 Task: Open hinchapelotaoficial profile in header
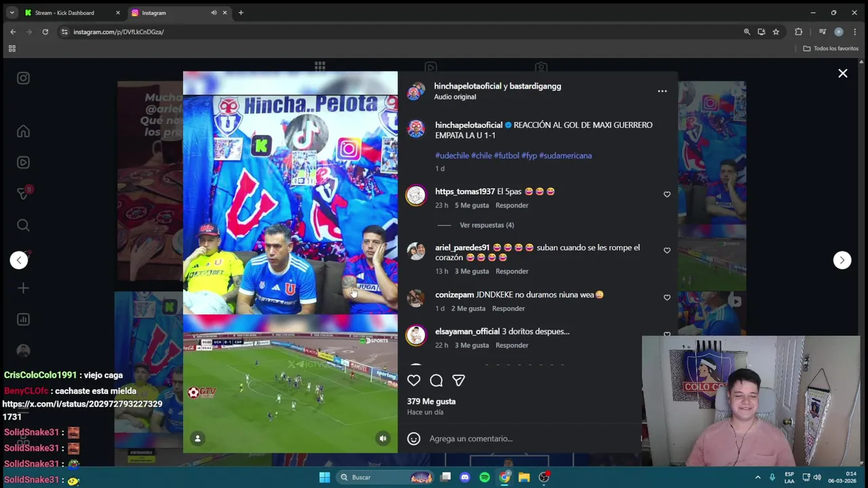click(x=467, y=86)
